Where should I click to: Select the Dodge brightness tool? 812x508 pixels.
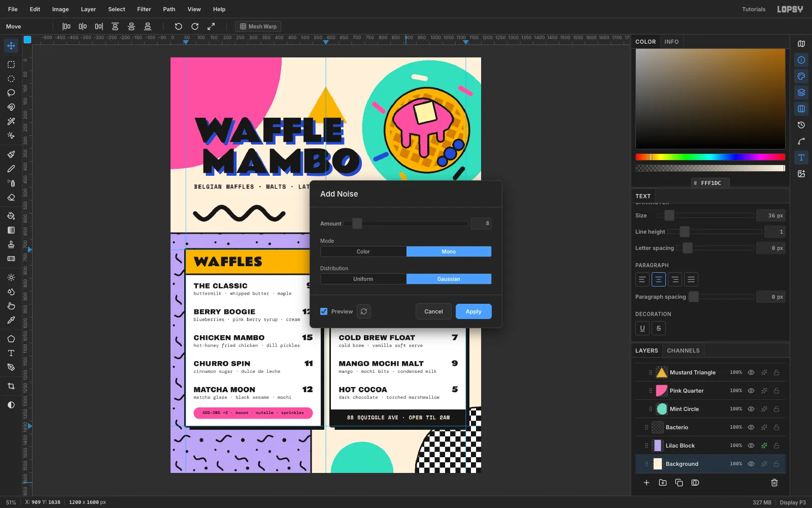coord(11,277)
